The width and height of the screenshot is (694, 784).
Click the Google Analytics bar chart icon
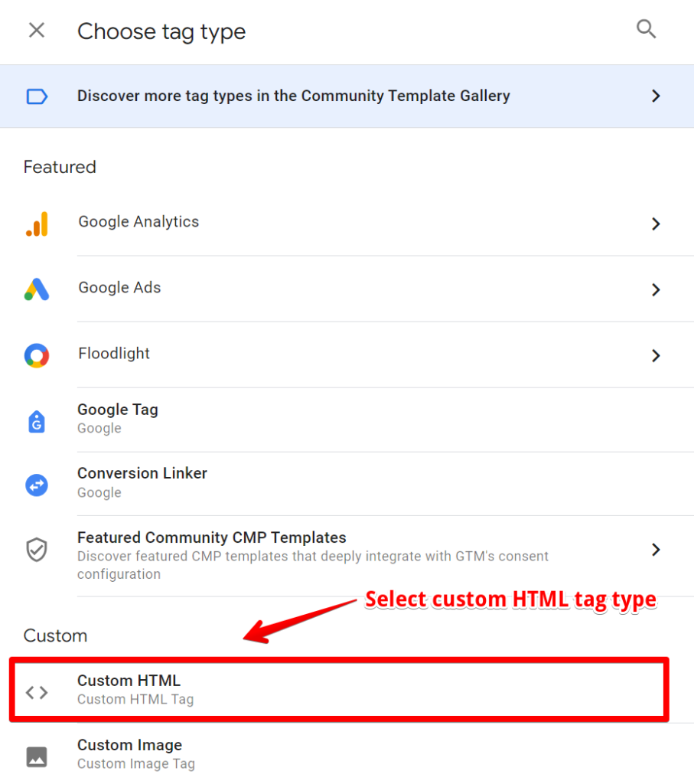37,224
